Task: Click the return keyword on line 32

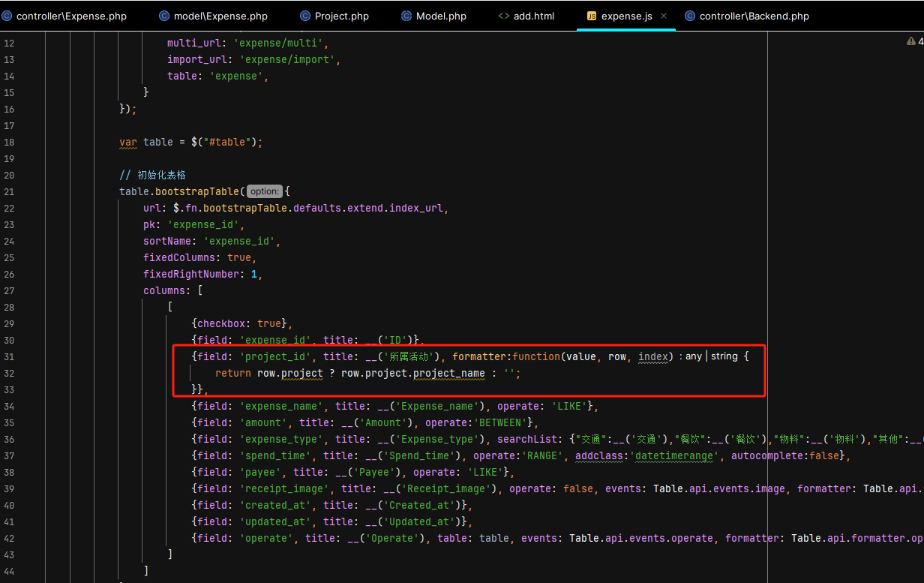Action: [x=233, y=373]
